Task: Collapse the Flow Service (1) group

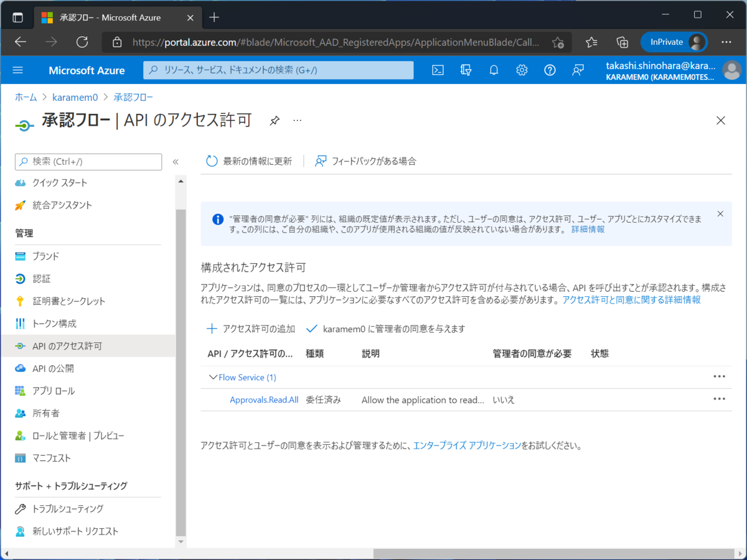Action: pos(214,377)
